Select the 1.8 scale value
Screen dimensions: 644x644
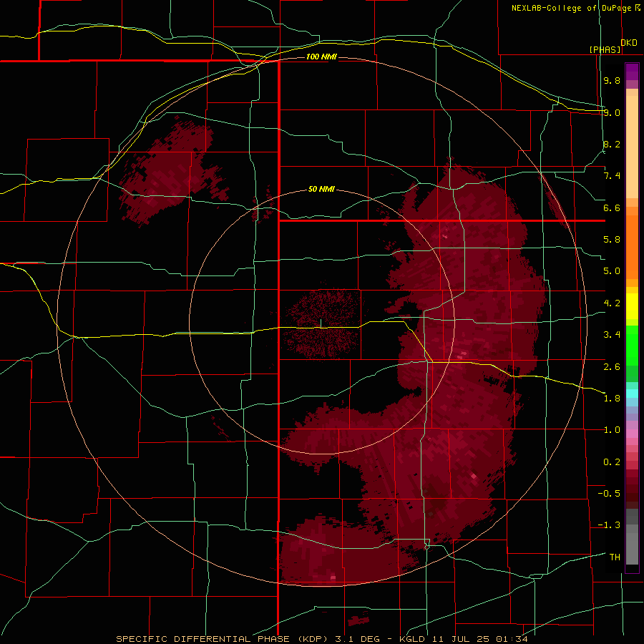[612, 399]
